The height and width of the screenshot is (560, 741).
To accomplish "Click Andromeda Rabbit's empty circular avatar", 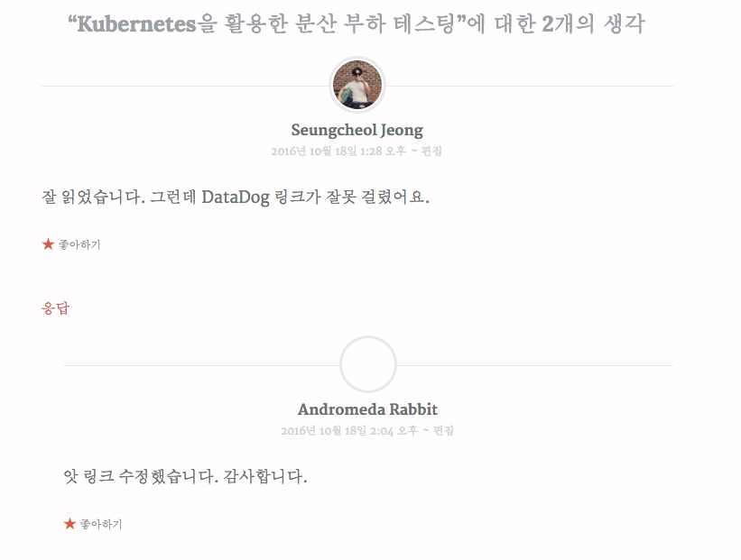I will pos(368,364).
